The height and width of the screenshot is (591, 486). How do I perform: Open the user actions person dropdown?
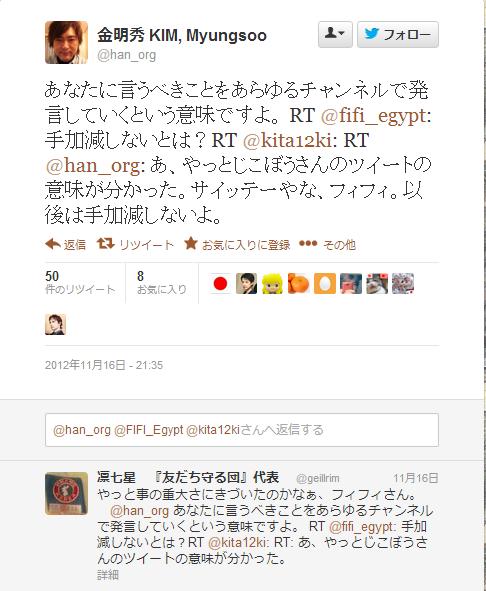pyautogui.click(x=335, y=34)
